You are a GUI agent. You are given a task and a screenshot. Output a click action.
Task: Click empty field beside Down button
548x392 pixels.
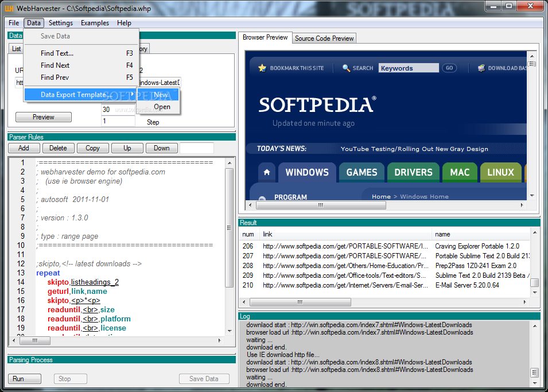[197, 148]
